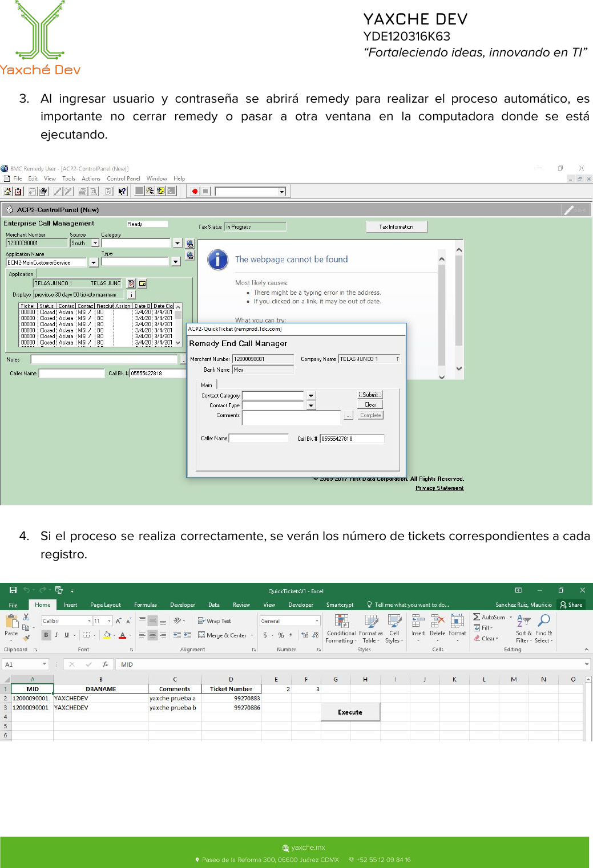This screenshot has height=868, width=593.
Task: Open the Category dropdown in Control Panel
Action: point(178,243)
